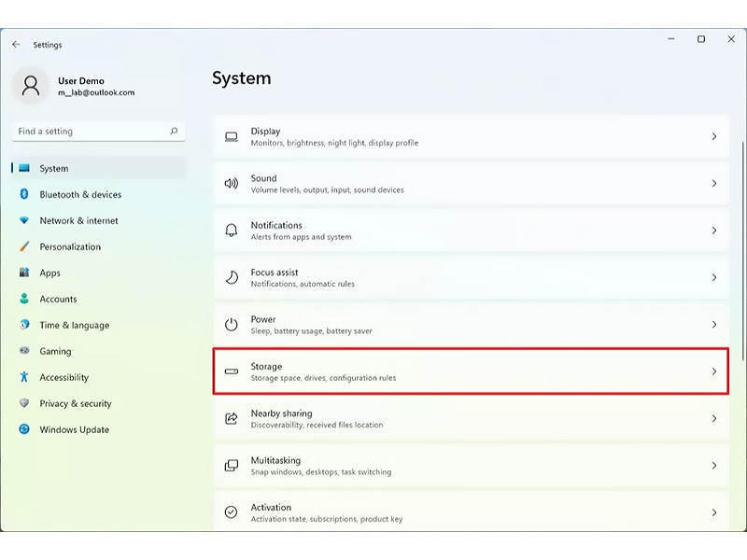Open the Storage settings title
747x560 pixels.
[266, 366]
